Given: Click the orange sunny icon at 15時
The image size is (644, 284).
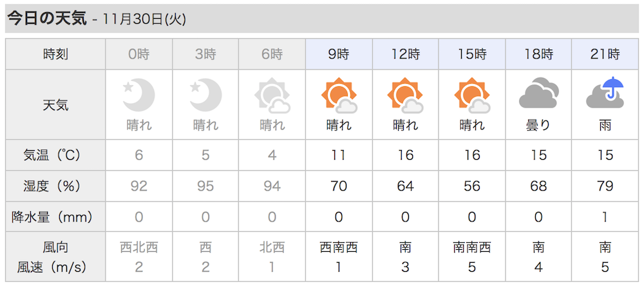Looking at the screenshot, I should pyautogui.click(x=472, y=96).
